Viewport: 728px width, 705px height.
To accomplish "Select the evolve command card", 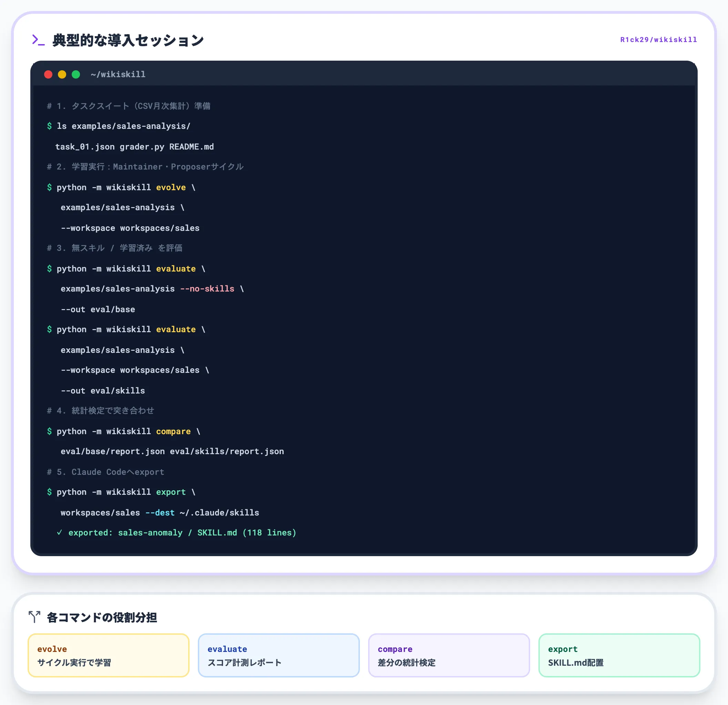I will (x=109, y=655).
